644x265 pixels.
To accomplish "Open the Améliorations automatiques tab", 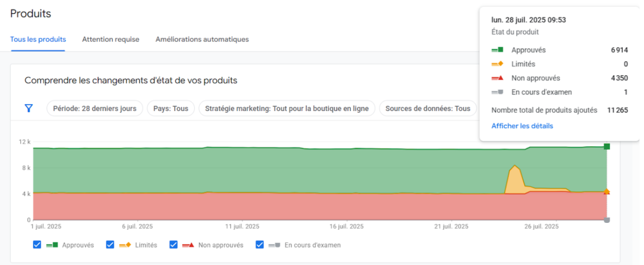I will click(202, 39).
